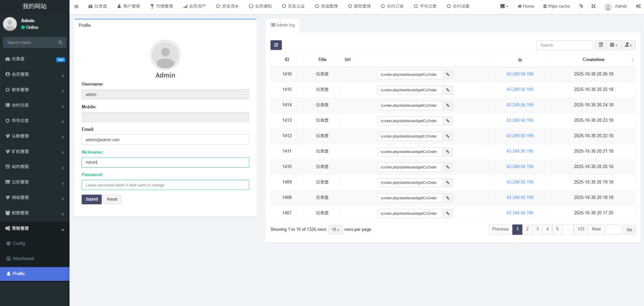The image size is (644, 306).
Task: Open the columns grid dropdown
Action: (x=613, y=45)
